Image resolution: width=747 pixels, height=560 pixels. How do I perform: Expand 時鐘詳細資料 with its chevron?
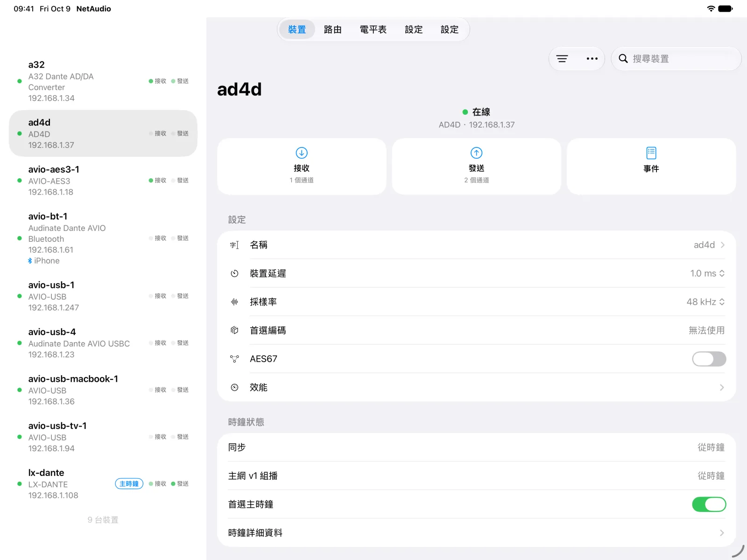click(x=722, y=533)
